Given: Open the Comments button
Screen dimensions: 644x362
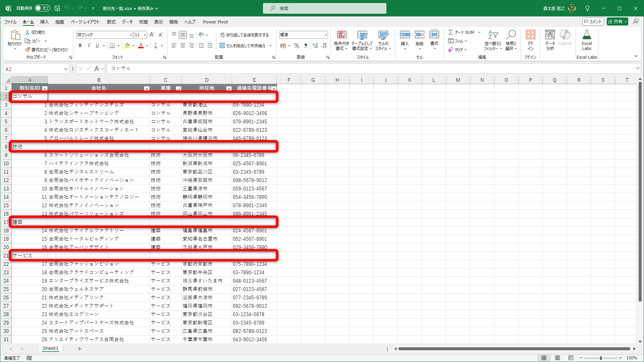Looking at the screenshot, I should point(593,21).
